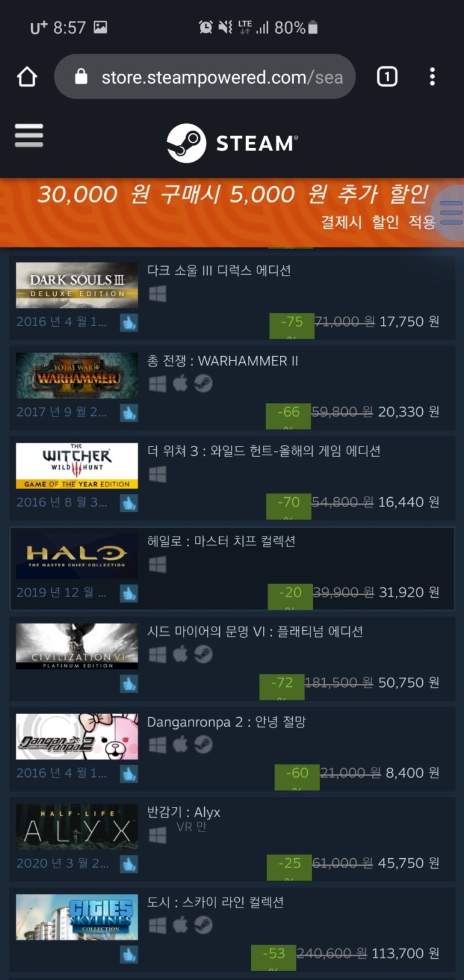Screen dimensions: 464x980
Task: Open the Total War: WARHAMMER II listing
Action: [x=232, y=385]
